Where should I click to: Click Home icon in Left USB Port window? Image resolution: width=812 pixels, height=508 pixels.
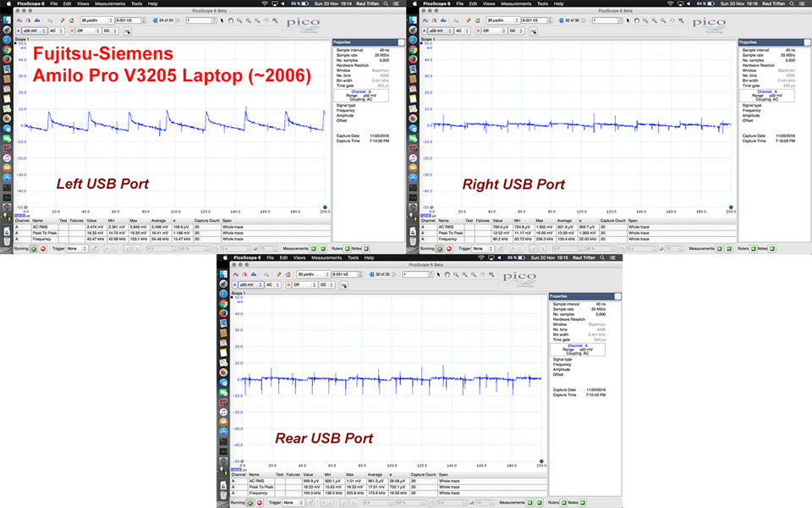(x=71, y=20)
